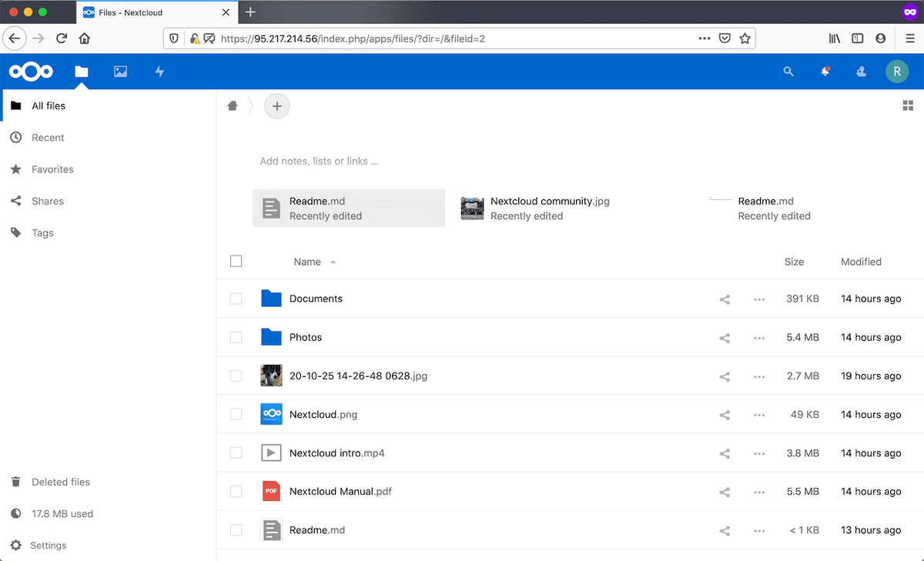Share the Readme.md file in list
The width and height of the screenshot is (924, 561).
click(x=725, y=530)
